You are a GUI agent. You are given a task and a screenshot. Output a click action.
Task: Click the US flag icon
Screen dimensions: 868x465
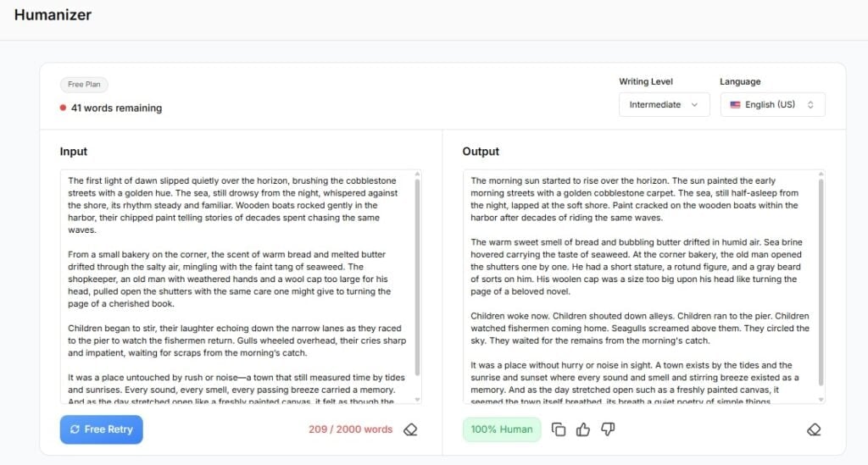[734, 105]
